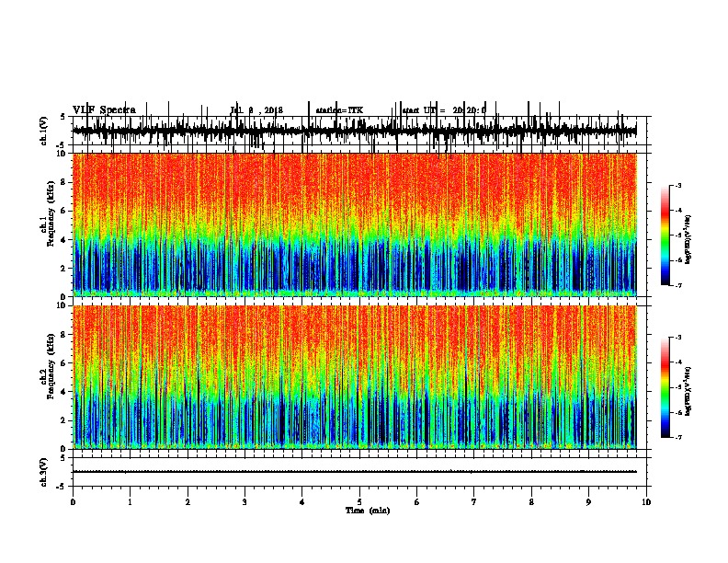
Task: Click time axis tick label "1"
Action: (x=130, y=502)
